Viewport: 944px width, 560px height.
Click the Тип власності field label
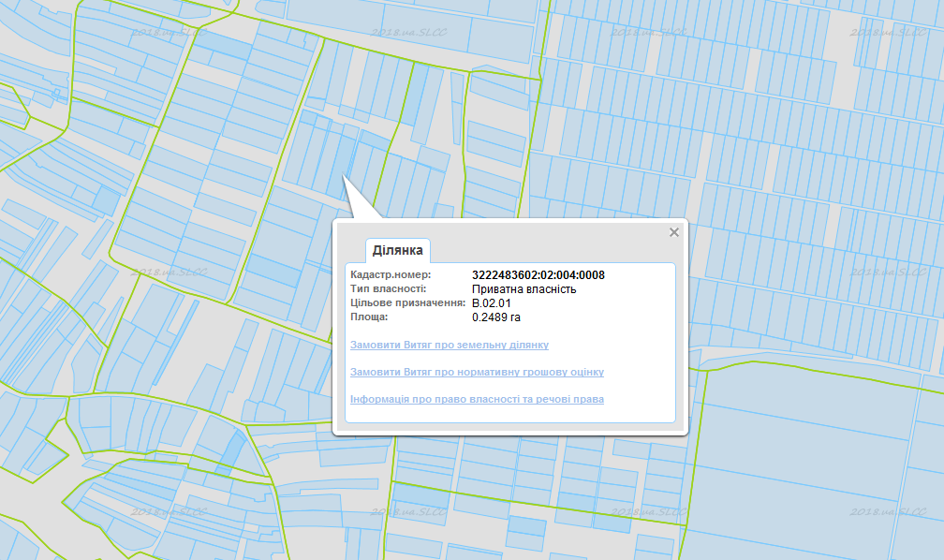click(x=388, y=289)
